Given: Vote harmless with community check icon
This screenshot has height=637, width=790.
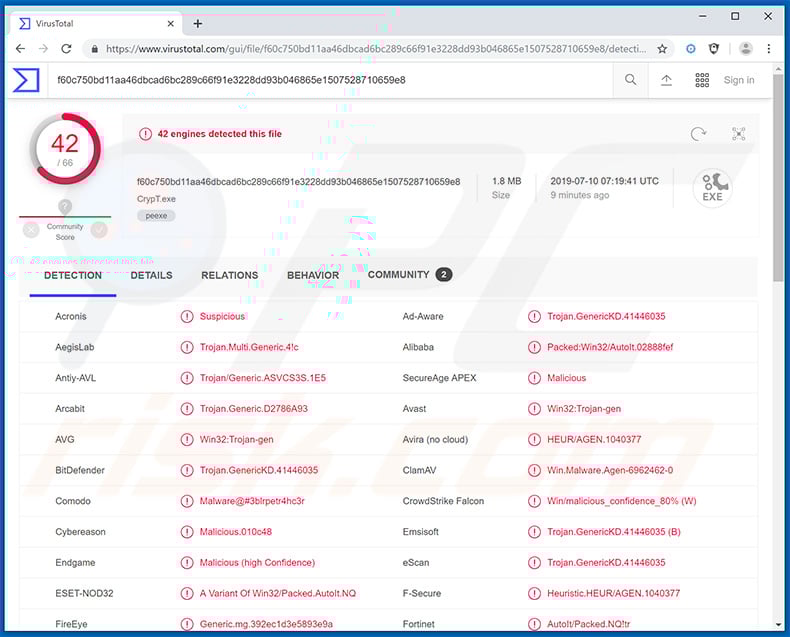Looking at the screenshot, I should (99, 230).
